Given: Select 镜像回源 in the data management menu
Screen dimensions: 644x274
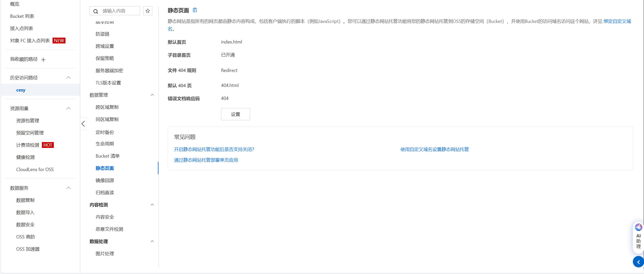Looking at the screenshot, I should coord(105,180).
